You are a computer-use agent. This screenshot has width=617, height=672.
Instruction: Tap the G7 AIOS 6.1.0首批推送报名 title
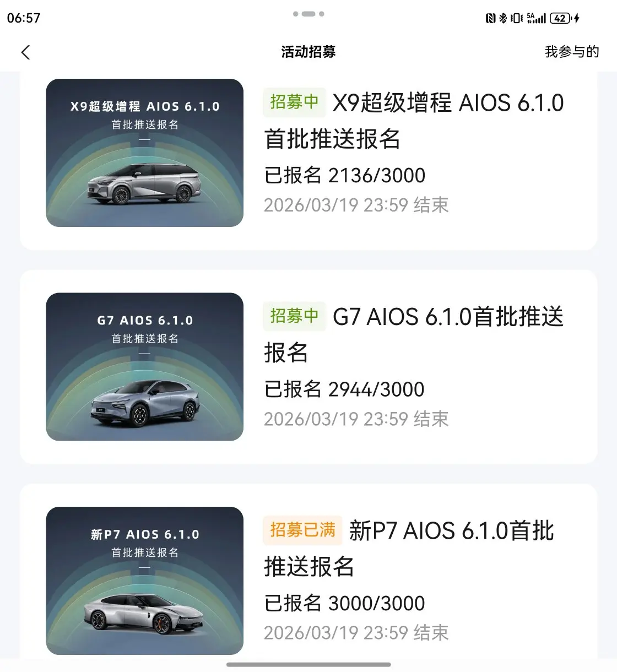[413, 334]
